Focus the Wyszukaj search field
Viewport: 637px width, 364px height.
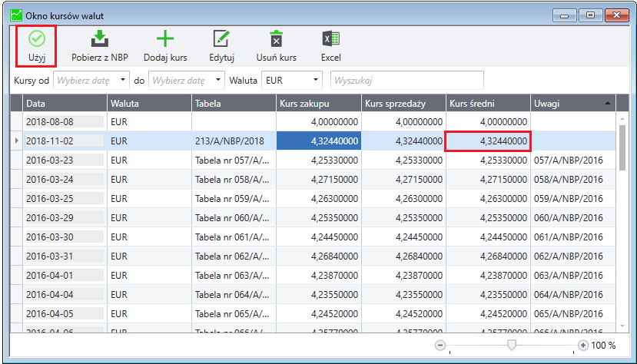tap(407, 81)
